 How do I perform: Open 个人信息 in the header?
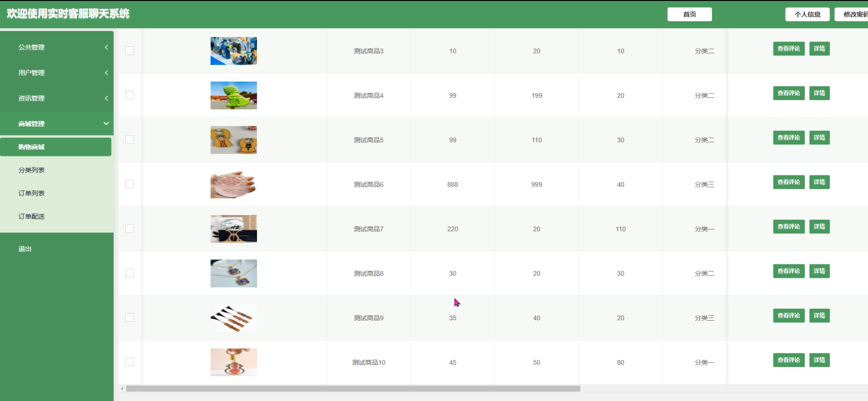pos(808,14)
